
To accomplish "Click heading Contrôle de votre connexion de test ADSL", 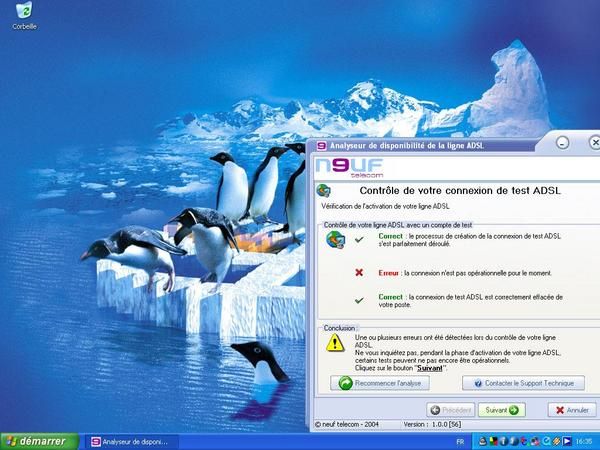I will coord(460,191).
